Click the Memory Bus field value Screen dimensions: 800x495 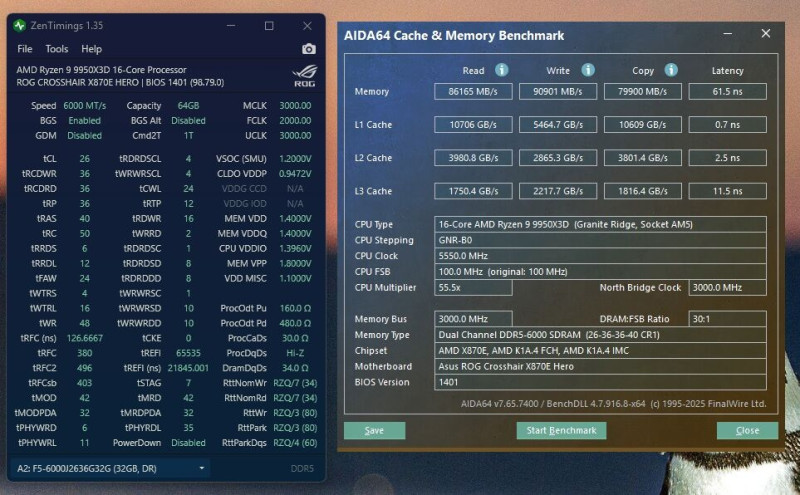(473, 319)
